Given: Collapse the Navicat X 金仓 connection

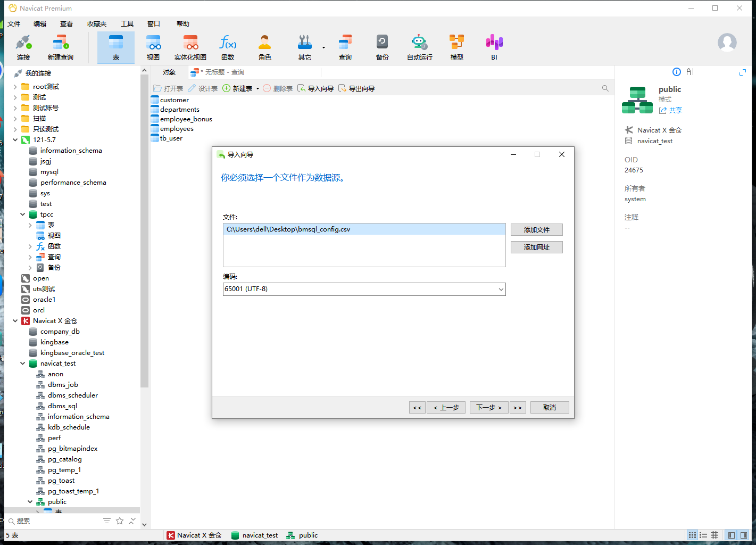Looking at the screenshot, I should coord(15,321).
